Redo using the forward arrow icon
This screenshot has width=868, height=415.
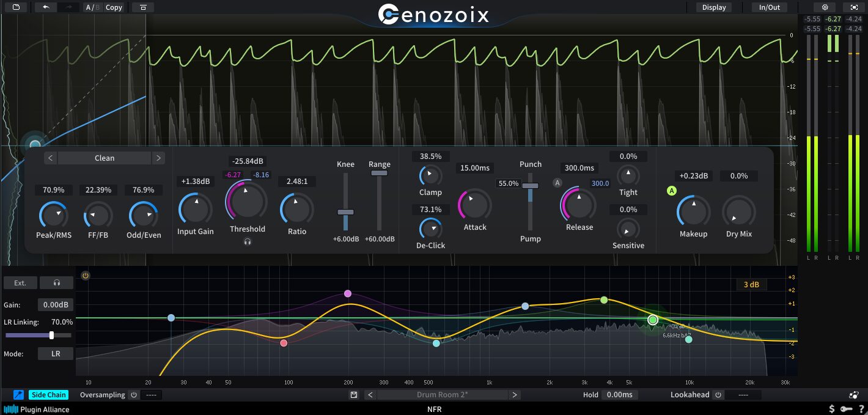pos(68,7)
